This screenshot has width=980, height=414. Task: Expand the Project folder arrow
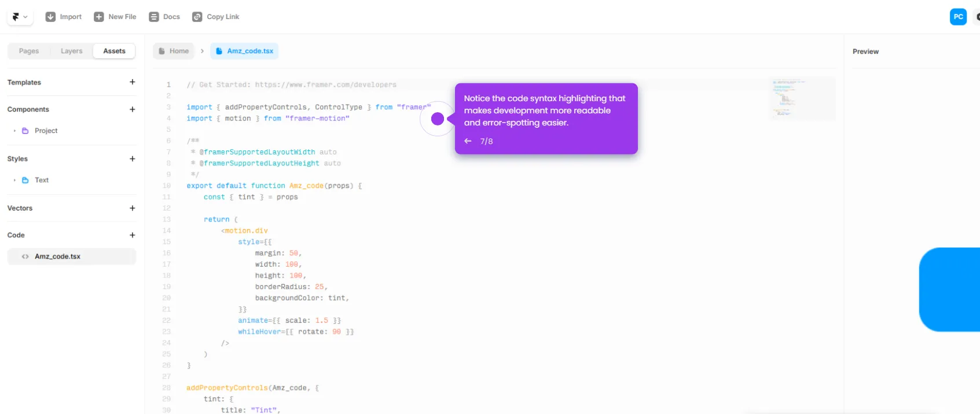click(14, 131)
